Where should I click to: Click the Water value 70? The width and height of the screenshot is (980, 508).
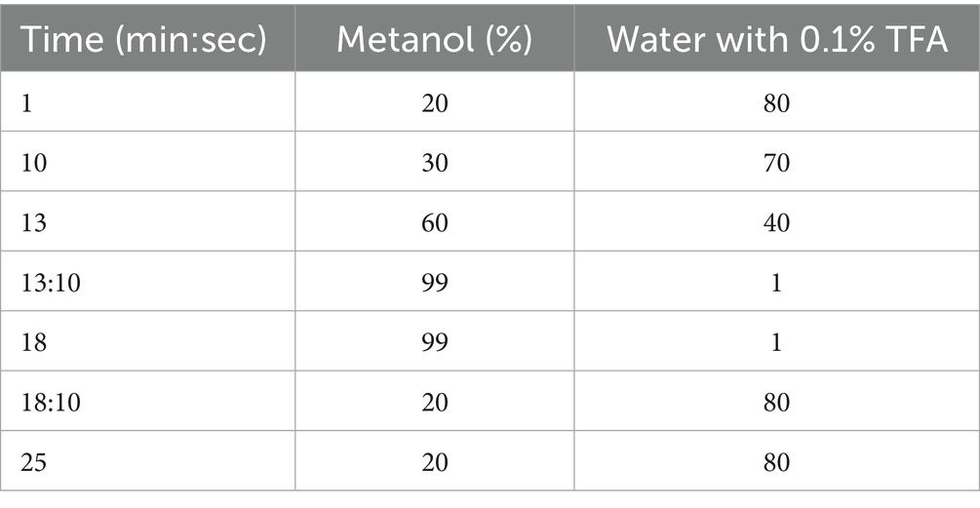click(x=777, y=163)
